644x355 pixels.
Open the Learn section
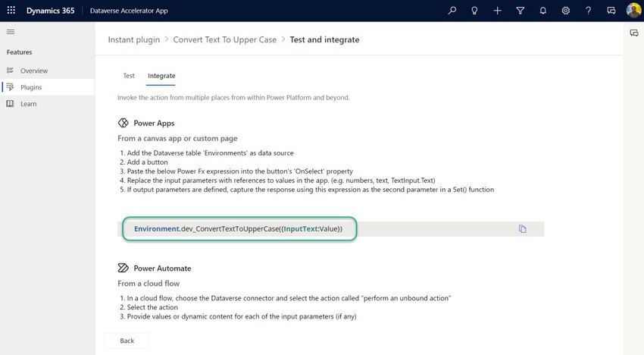click(x=28, y=104)
